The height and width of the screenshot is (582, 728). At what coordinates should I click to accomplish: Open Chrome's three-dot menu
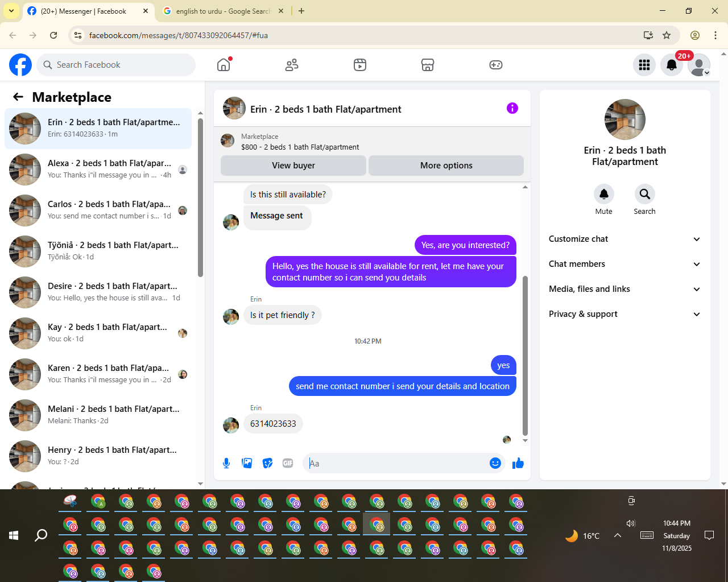click(x=715, y=35)
